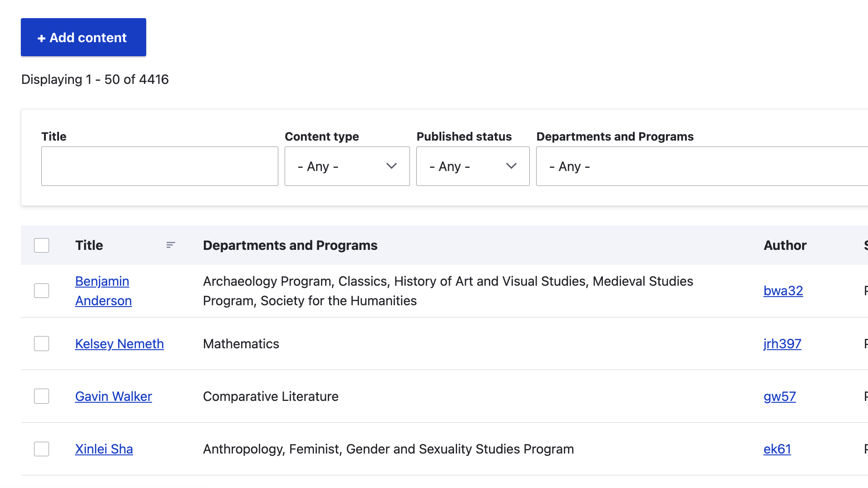This screenshot has height=488, width=868.
Task: Open author link gw57
Action: (779, 396)
